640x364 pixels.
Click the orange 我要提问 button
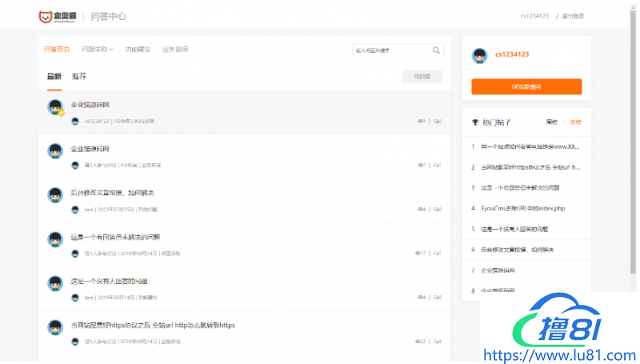(526, 86)
